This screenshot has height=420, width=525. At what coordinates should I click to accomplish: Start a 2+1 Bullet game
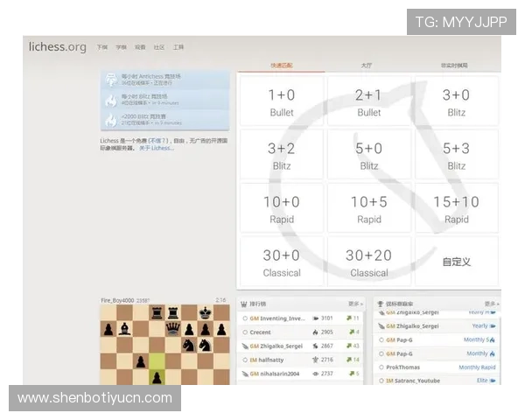(369, 101)
